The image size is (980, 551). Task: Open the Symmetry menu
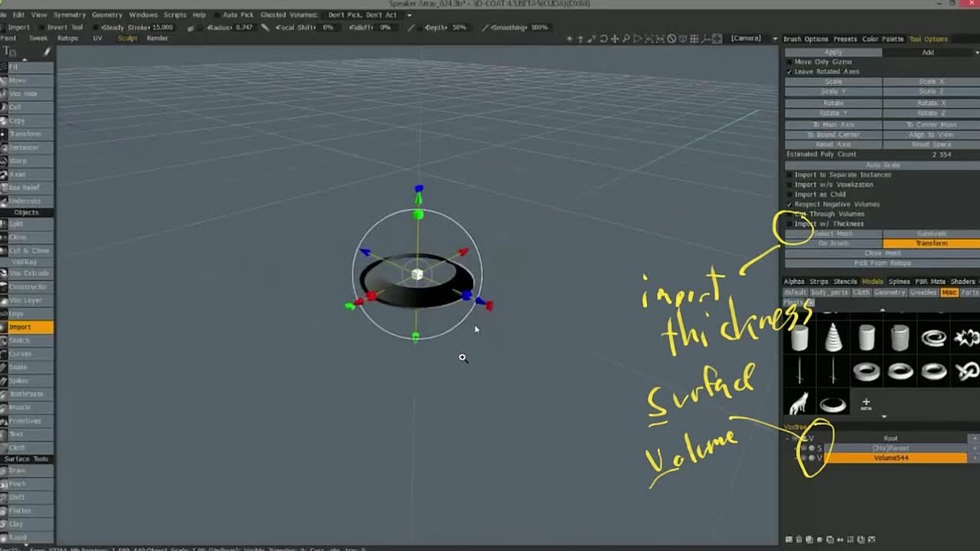[x=69, y=15]
